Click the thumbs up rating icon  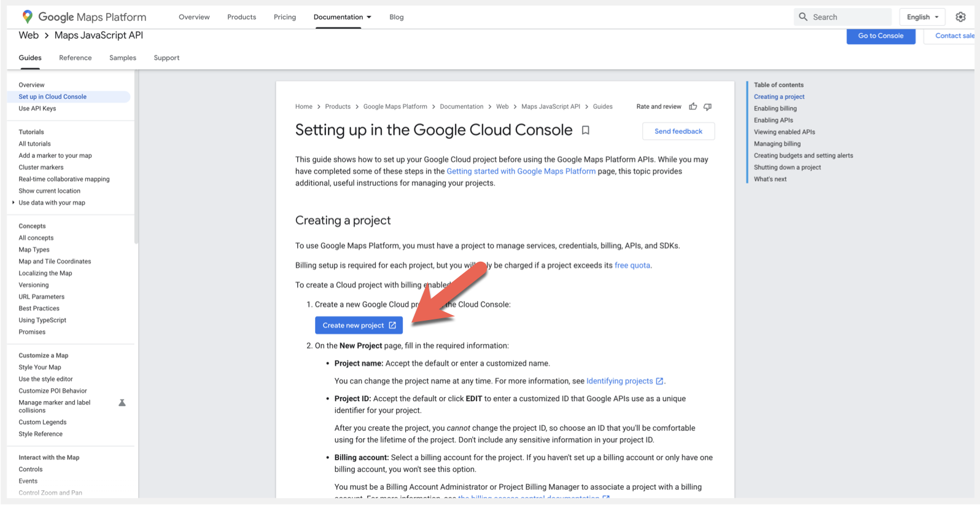[693, 107]
